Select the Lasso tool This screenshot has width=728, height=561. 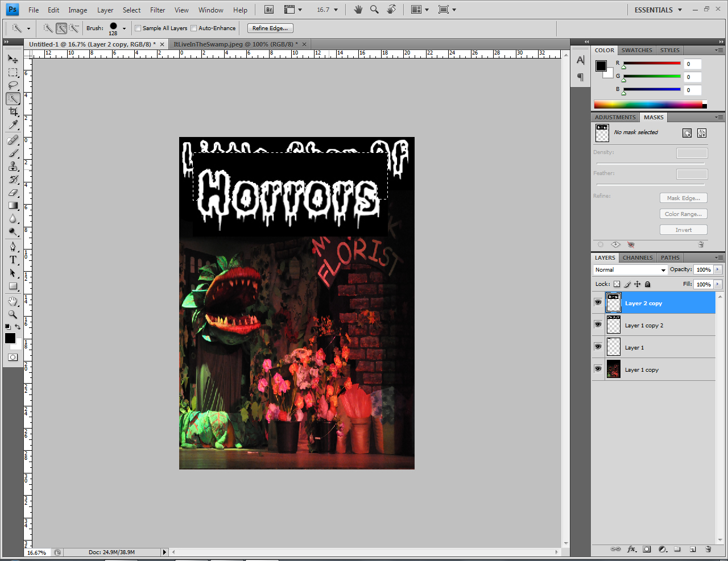point(13,85)
